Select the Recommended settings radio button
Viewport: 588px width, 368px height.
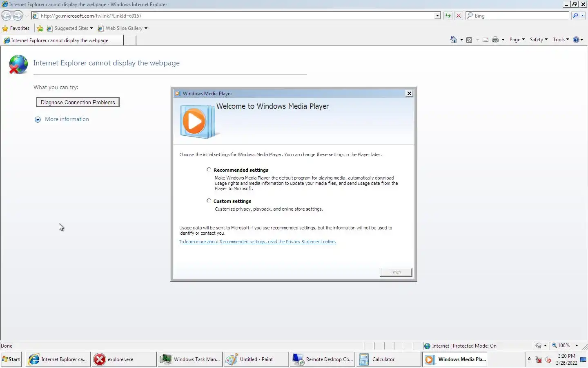tap(209, 170)
